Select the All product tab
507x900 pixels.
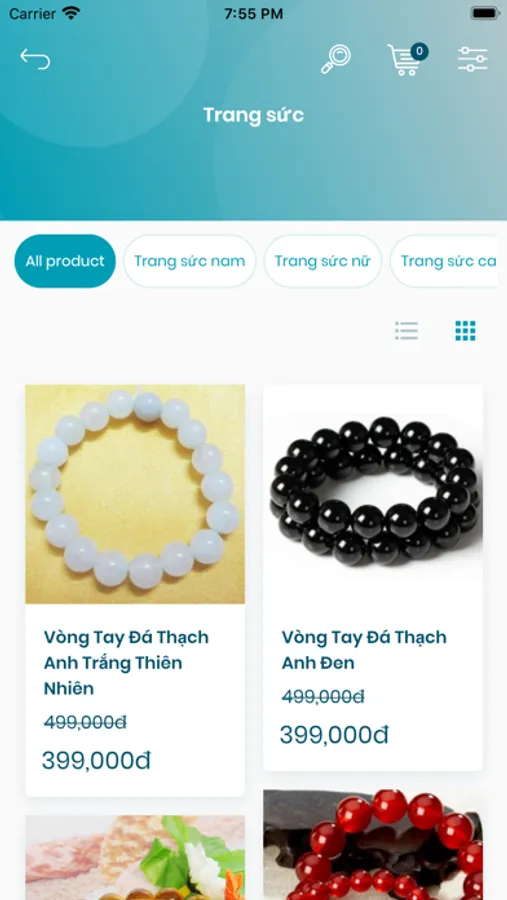tap(65, 261)
